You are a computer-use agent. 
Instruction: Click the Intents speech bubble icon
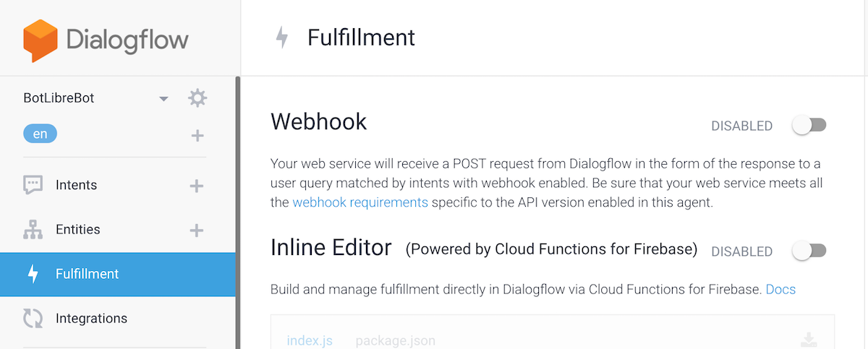click(33, 185)
